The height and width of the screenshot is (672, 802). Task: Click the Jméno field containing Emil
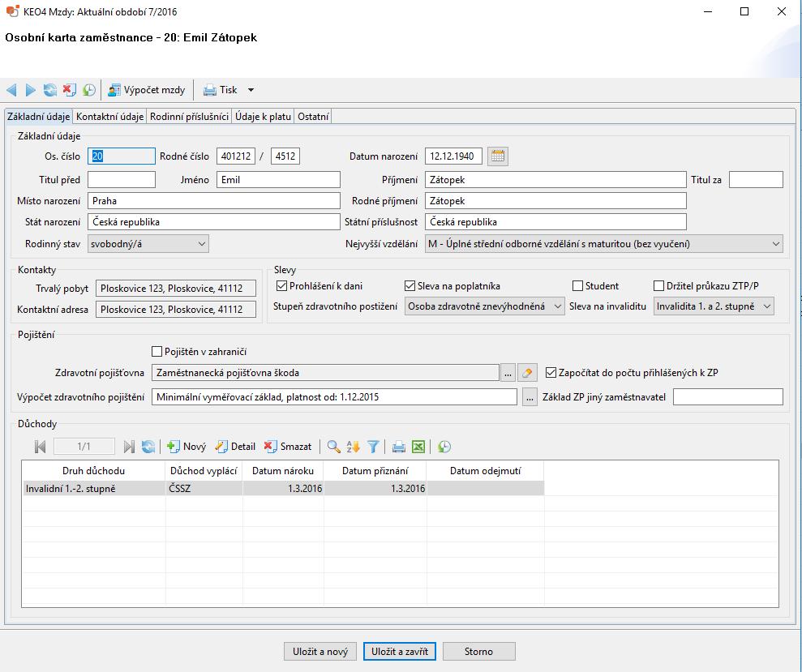pos(278,179)
